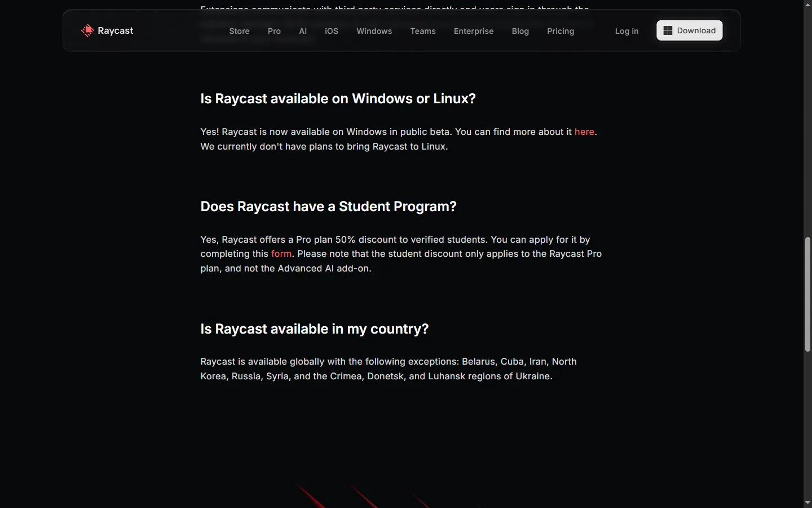Navigate to the iOS page
This screenshot has height=508, width=812.
pyautogui.click(x=332, y=31)
